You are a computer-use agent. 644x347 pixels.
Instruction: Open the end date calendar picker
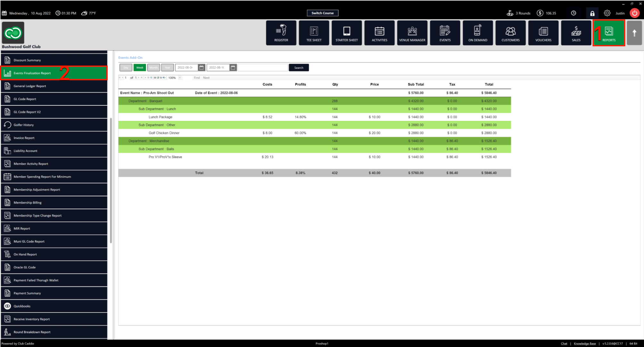coord(233,68)
